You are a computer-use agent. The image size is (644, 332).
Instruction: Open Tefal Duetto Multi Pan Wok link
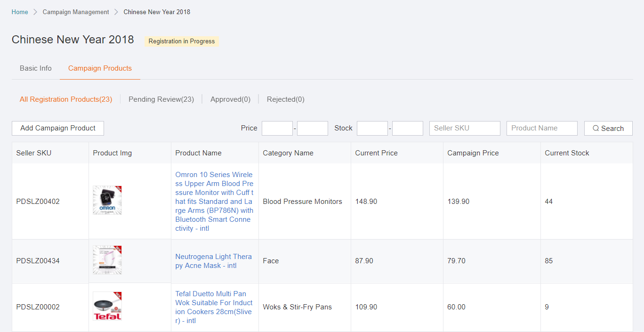tap(214, 307)
